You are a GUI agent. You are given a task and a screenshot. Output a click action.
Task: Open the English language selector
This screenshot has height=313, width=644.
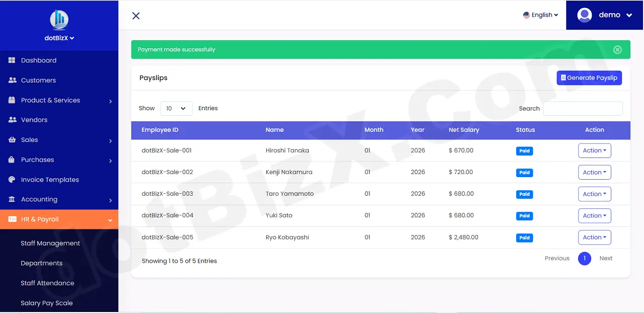541,15
